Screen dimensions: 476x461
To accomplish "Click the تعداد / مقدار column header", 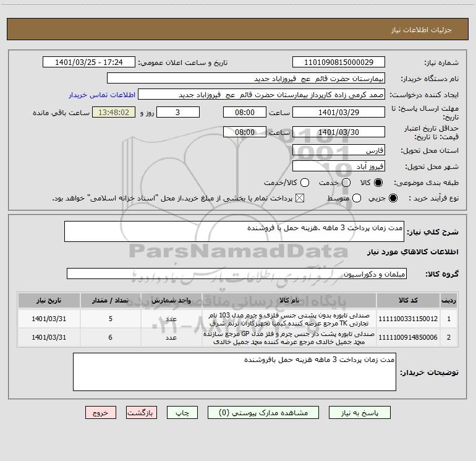I will pos(110,301).
